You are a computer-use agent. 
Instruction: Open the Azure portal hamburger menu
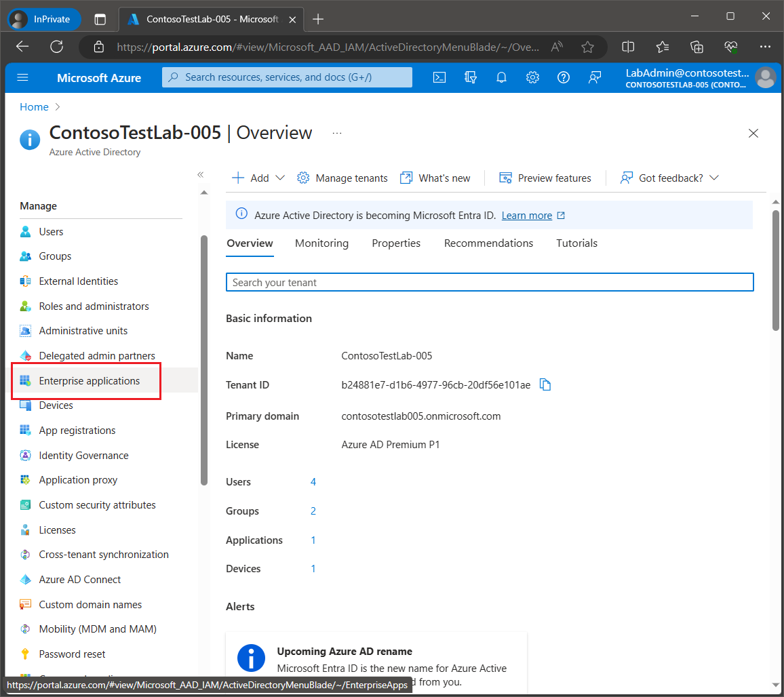pyautogui.click(x=22, y=77)
